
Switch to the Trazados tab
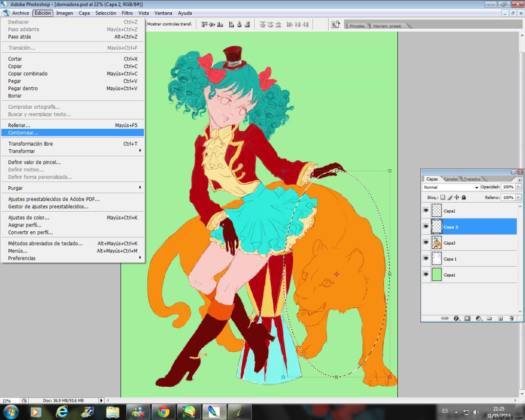tap(472, 179)
